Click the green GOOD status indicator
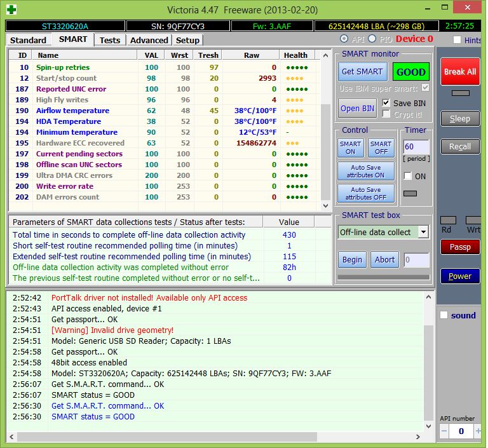 click(x=411, y=72)
